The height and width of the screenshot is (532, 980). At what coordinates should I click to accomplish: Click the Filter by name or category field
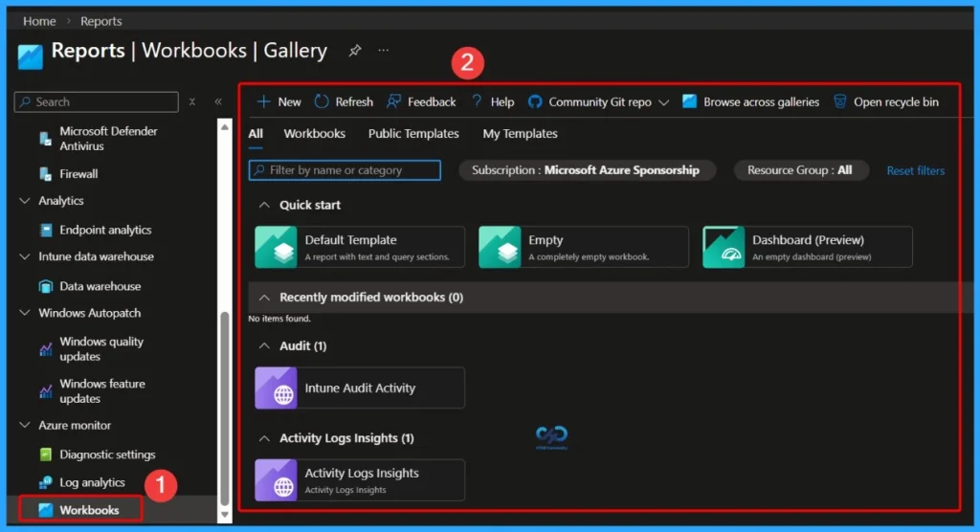pos(345,170)
